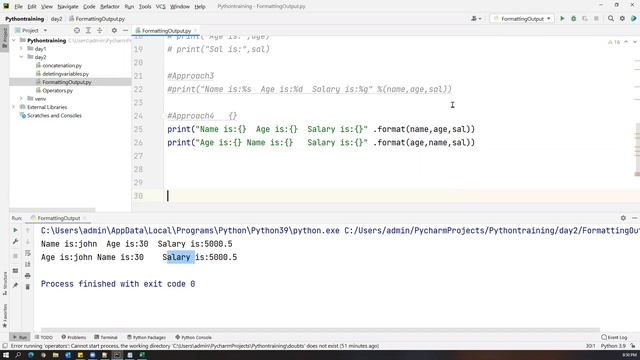Expand the venv folder
This screenshot has height=360, width=640.
click(x=21, y=99)
